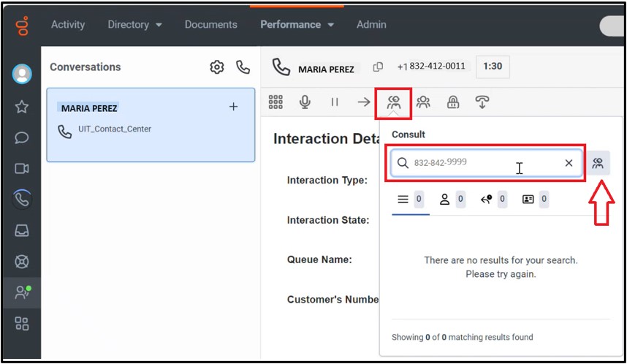This screenshot has width=627, height=364.
Task: Clear the consult search field with X
Action: (569, 163)
